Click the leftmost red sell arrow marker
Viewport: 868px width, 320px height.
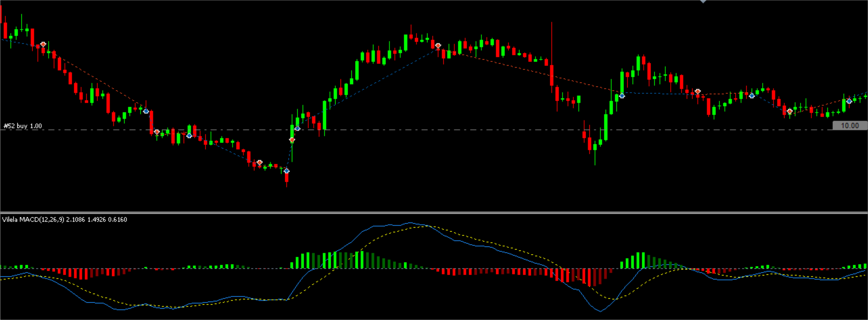tap(43, 44)
